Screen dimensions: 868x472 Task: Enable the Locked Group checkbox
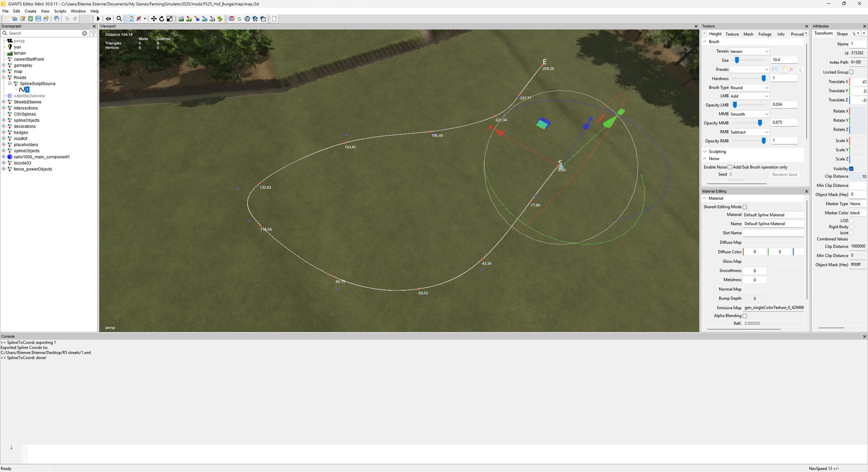click(x=851, y=72)
